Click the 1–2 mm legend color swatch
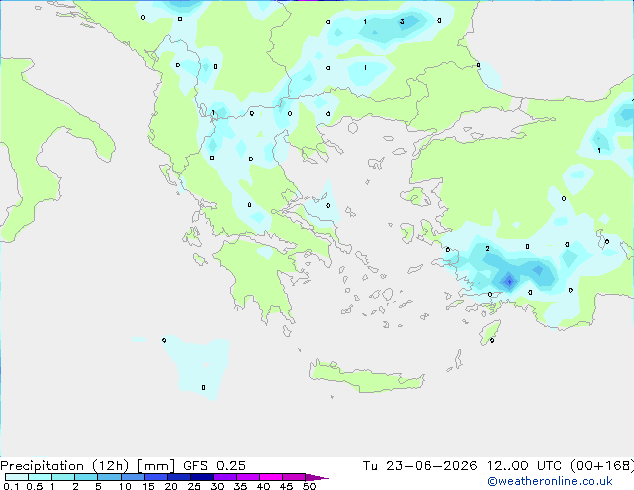This screenshot has width=634, height=490. click(63, 477)
